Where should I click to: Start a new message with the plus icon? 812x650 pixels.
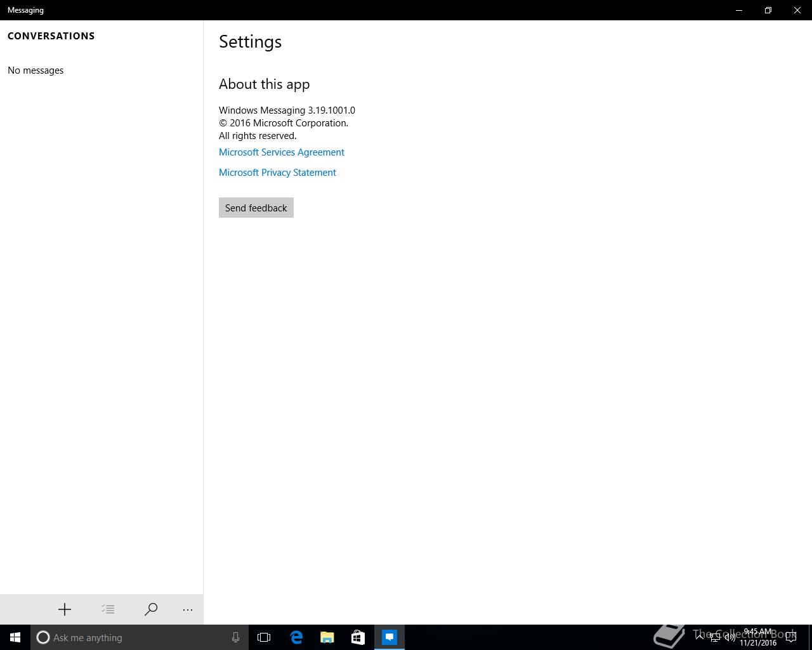(x=65, y=609)
